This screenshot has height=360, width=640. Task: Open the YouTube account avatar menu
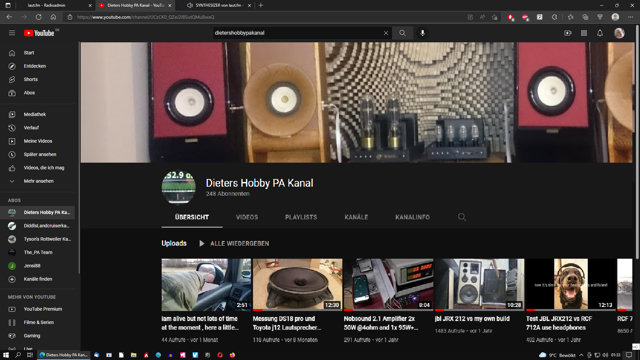619,33
